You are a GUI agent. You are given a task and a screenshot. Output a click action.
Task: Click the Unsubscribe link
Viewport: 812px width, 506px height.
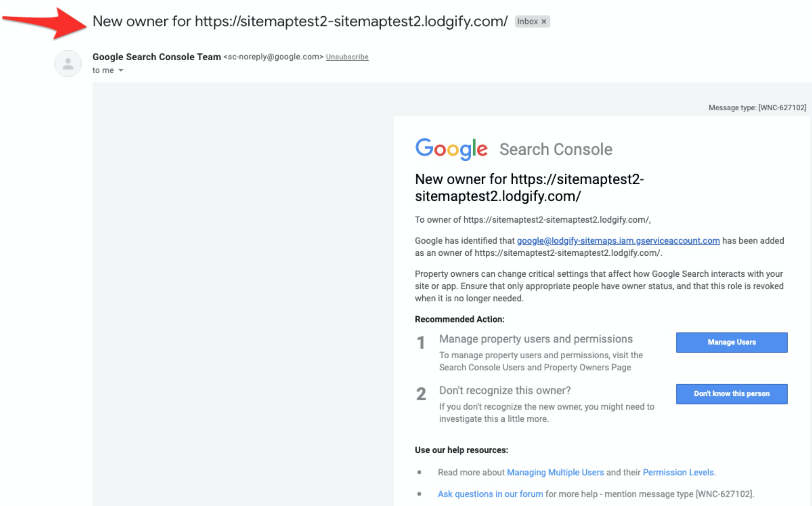pyautogui.click(x=347, y=57)
